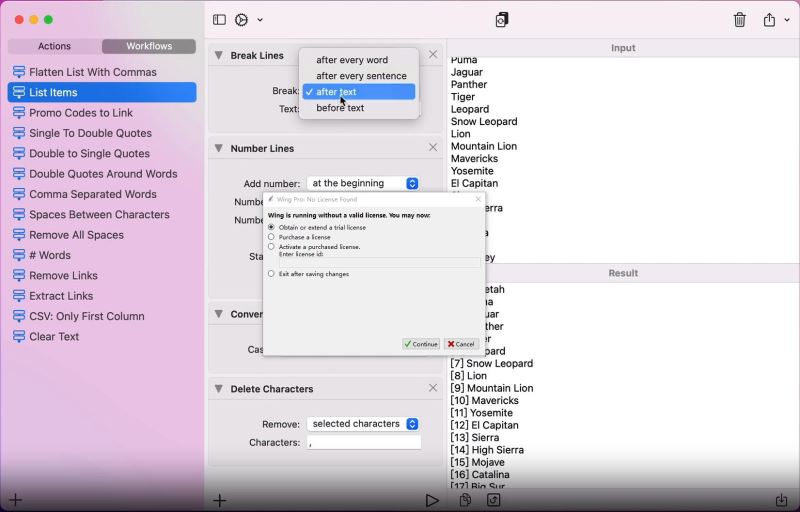This screenshot has height=512, width=800.
Task: Collapse the Convert action triangle
Action: [218, 314]
